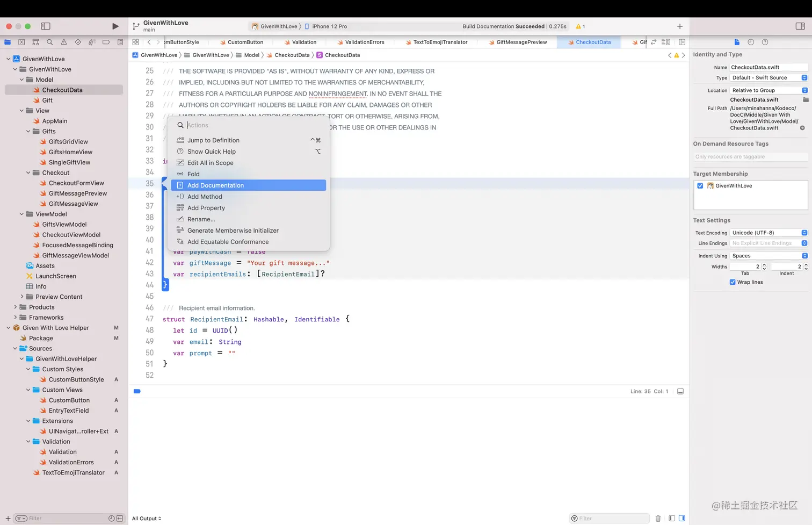
Task: Select the iPhone 12 Pro run destination
Action: point(326,26)
